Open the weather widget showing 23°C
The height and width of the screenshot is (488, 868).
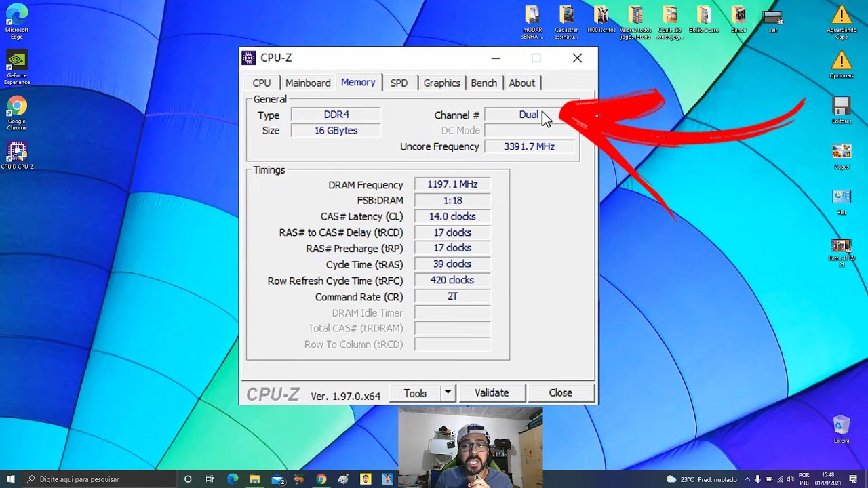[702, 479]
